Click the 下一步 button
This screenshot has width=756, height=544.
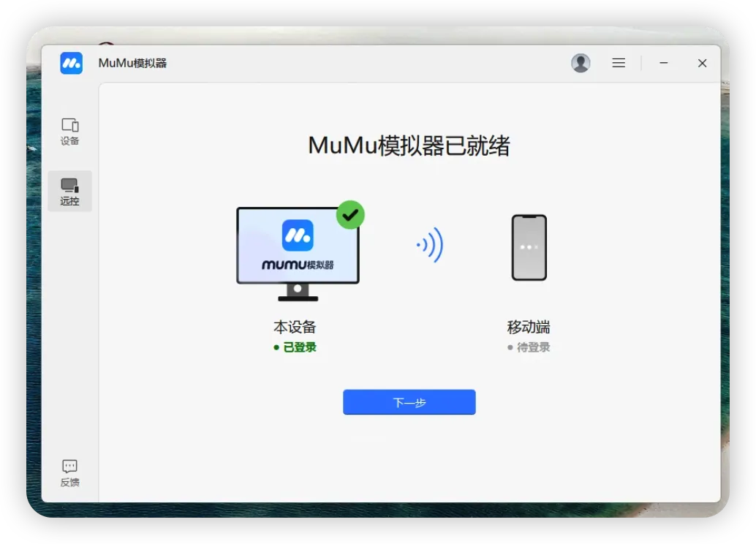pos(409,402)
